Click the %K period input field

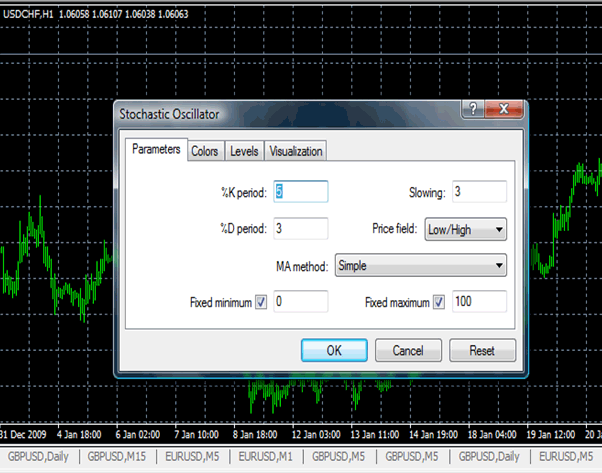[x=301, y=191]
